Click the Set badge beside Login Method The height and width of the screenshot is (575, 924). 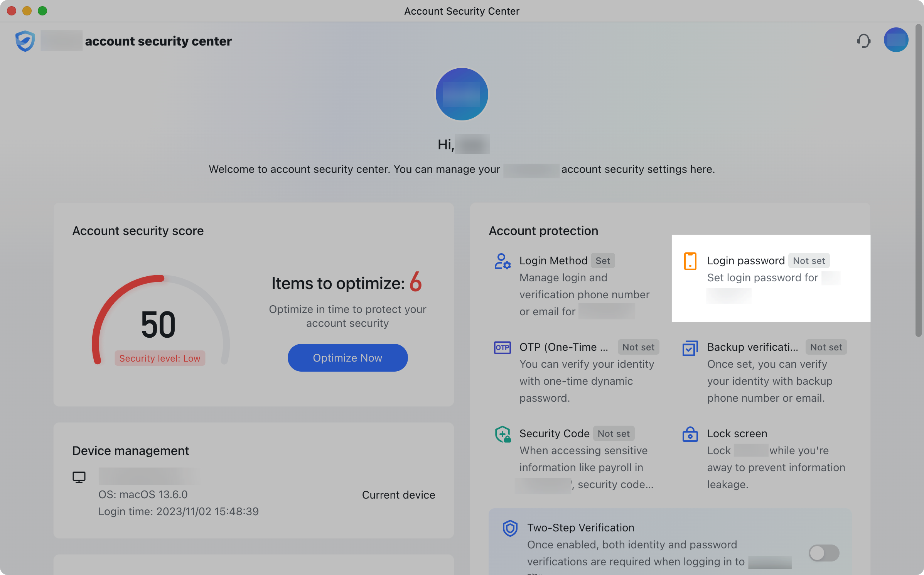click(603, 260)
